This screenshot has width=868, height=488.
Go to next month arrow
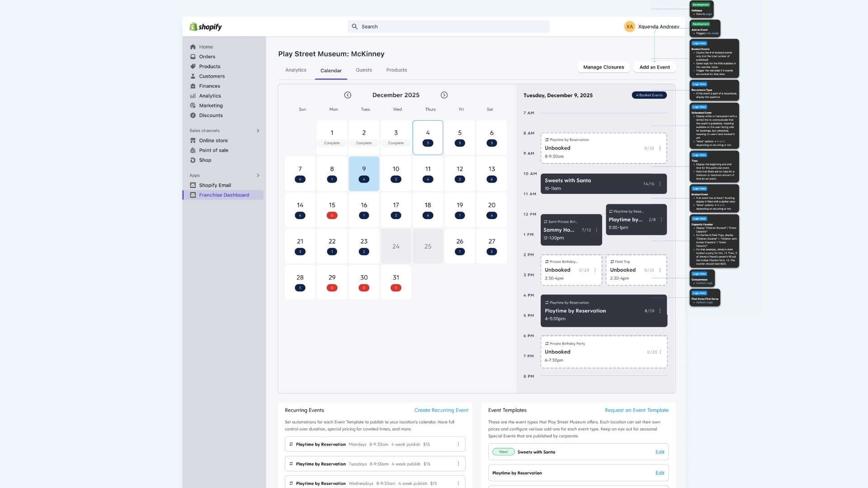[444, 95]
